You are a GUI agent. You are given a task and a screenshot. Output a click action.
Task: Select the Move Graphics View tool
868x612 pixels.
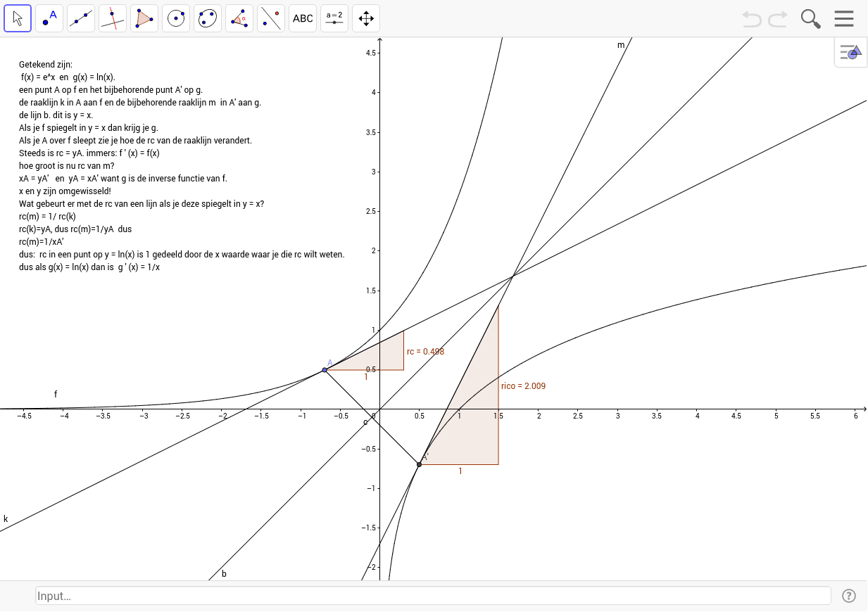366,18
